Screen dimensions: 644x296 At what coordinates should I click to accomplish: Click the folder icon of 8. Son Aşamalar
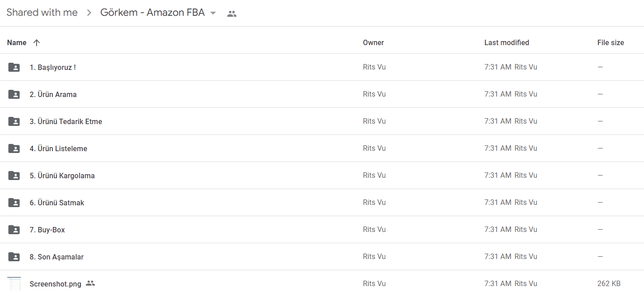coord(14,257)
